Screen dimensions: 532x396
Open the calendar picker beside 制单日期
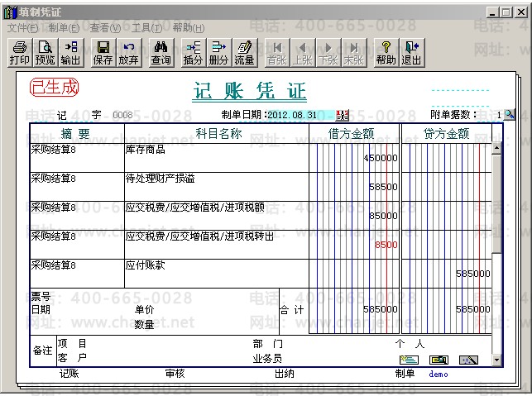(x=342, y=115)
